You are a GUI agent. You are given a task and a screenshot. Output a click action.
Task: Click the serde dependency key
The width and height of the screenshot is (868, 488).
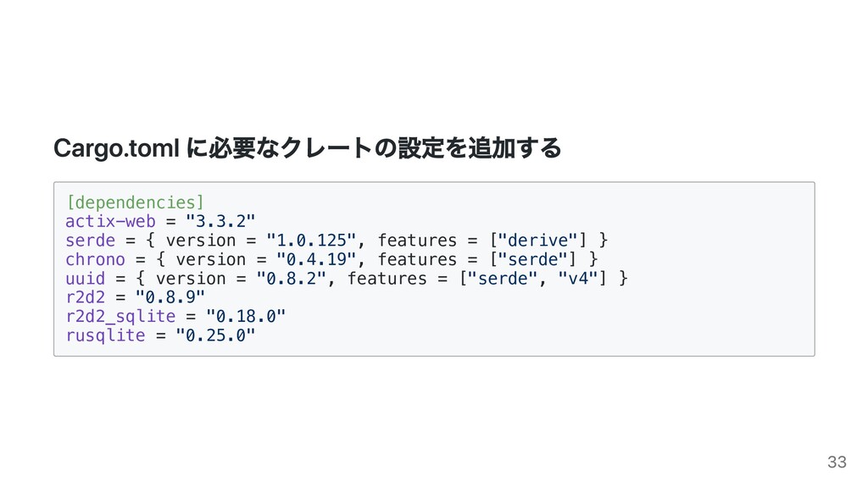pyautogui.click(x=90, y=240)
